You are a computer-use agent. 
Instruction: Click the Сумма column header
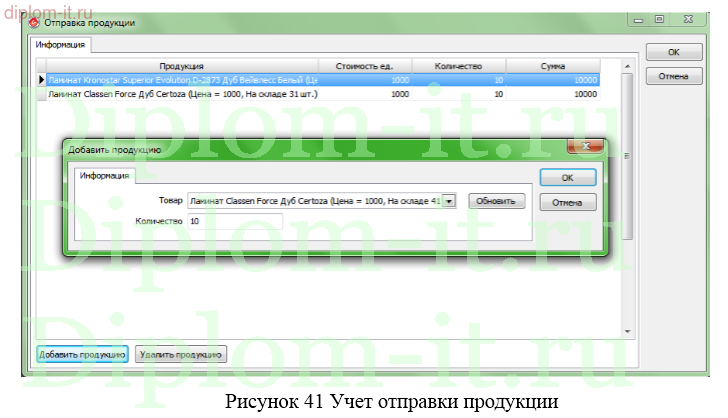click(553, 66)
